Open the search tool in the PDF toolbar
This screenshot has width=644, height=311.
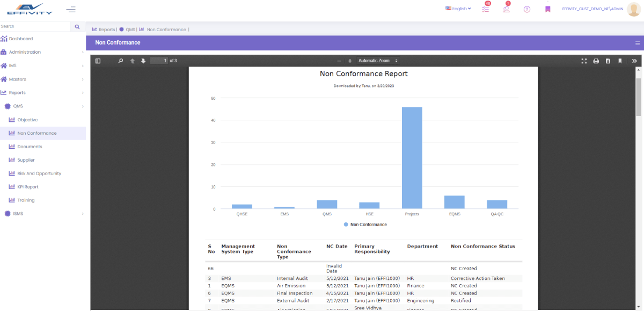121,61
